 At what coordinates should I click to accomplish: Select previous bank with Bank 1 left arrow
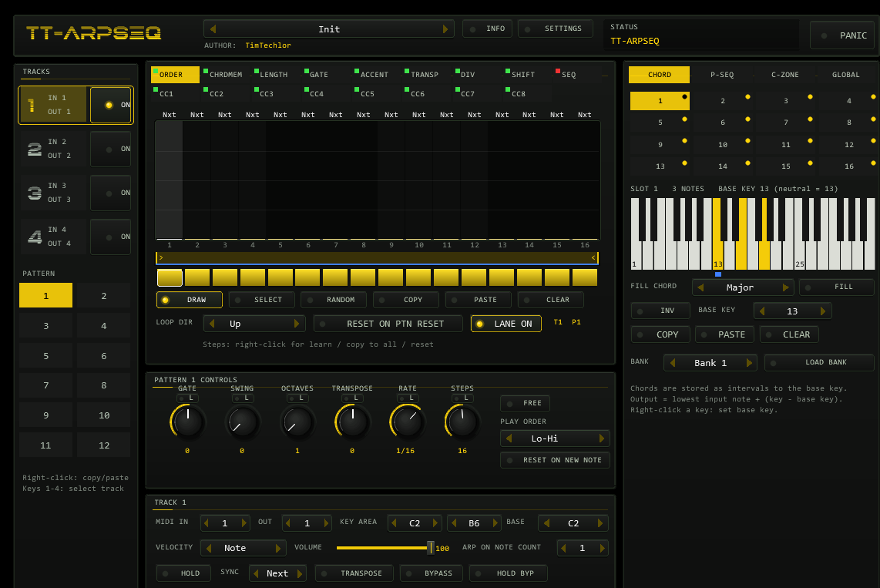(673, 363)
